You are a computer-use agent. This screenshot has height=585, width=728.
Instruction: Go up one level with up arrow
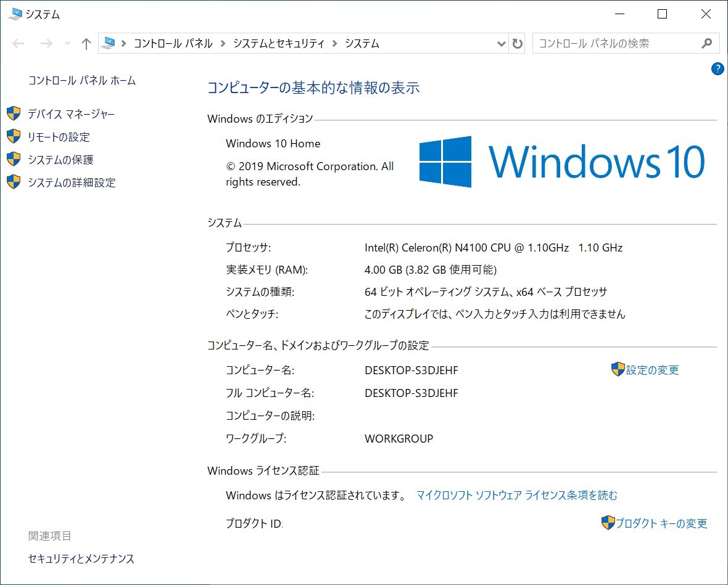pos(86,44)
